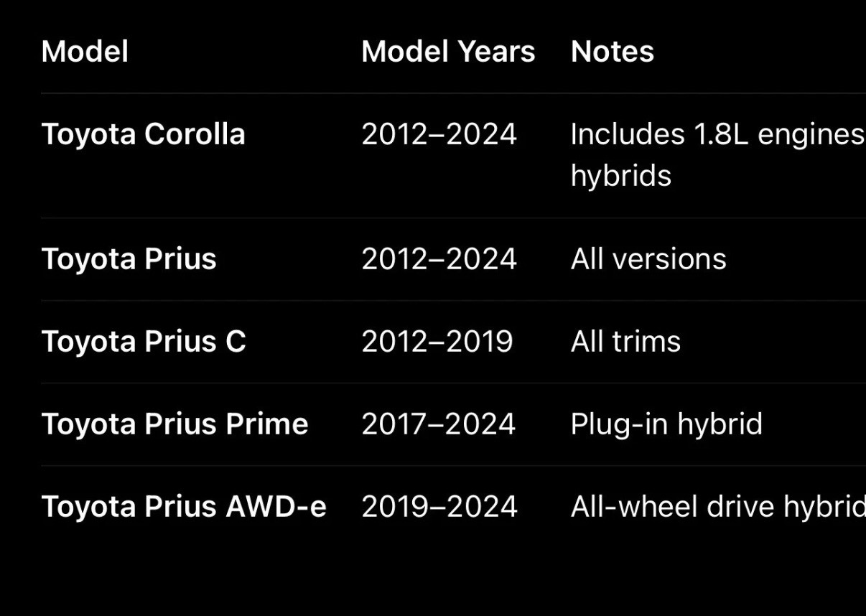Click the 2012–2019 model years cell
The width and height of the screenshot is (866, 616).
[x=437, y=342]
